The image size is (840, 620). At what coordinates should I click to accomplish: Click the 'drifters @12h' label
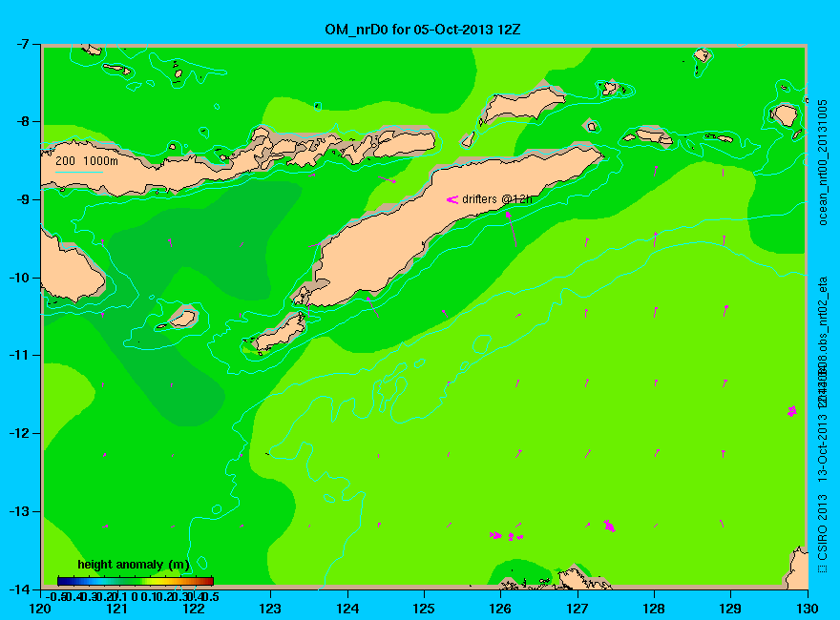point(497,199)
